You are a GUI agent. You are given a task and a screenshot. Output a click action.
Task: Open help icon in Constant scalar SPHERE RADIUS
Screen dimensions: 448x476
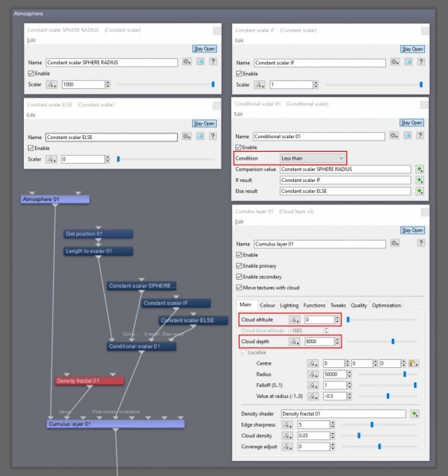pos(213,62)
